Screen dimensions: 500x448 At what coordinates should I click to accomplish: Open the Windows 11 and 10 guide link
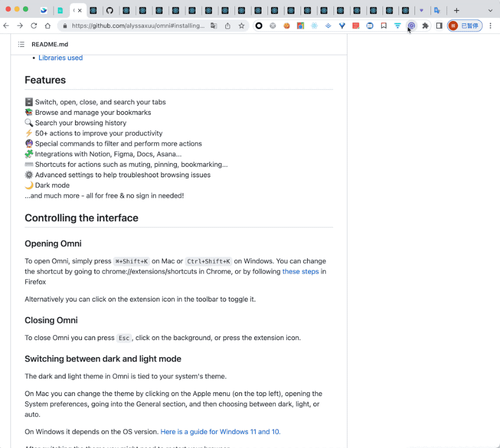pos(220,432)
